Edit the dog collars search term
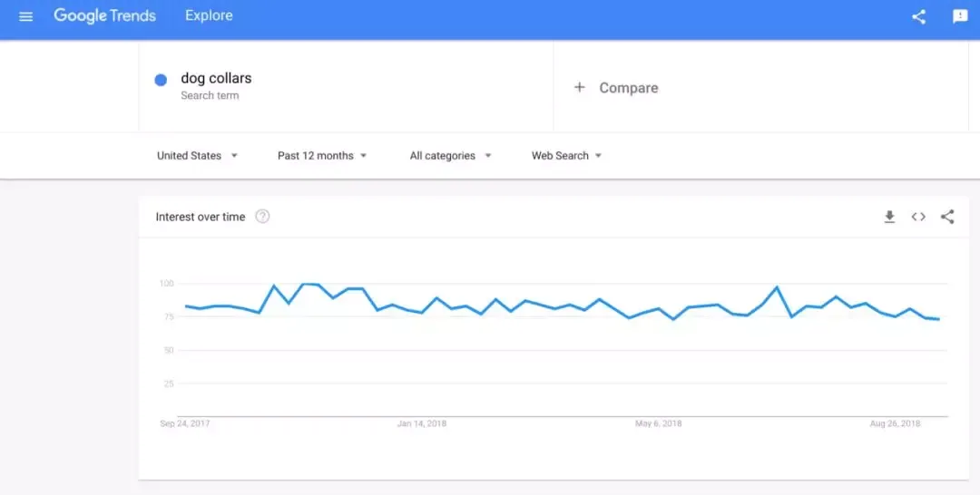 point(216,78)
